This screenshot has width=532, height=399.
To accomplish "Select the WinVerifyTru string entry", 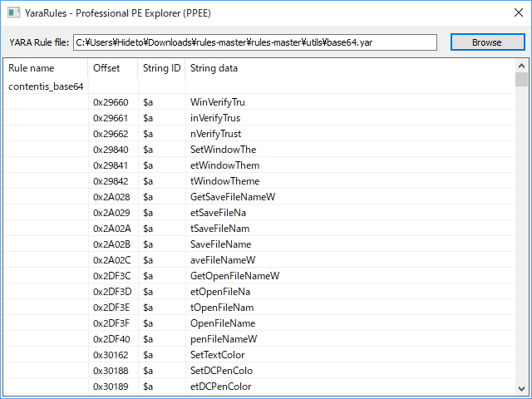I will pos(218,102).
